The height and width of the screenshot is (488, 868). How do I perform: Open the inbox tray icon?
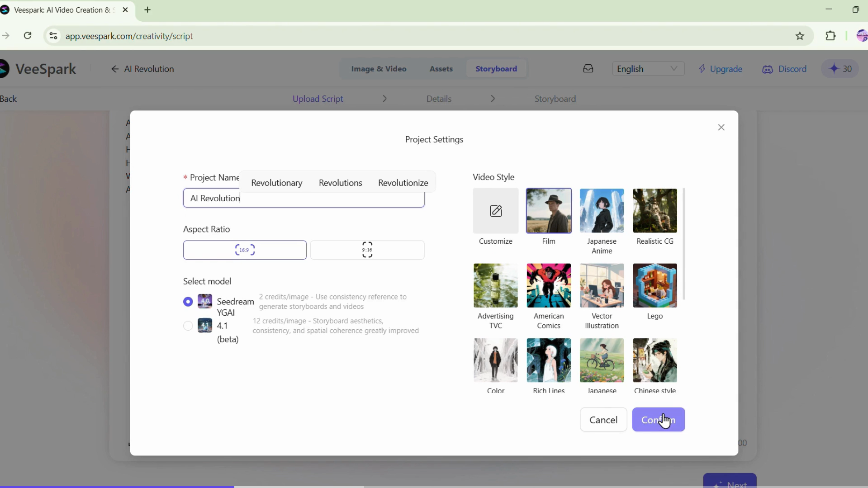click(x=588, y=69)
